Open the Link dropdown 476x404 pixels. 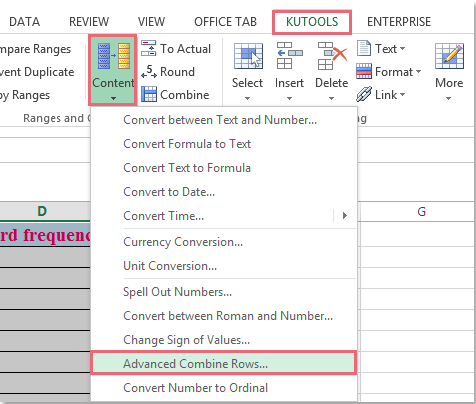[x=381, y=95]
